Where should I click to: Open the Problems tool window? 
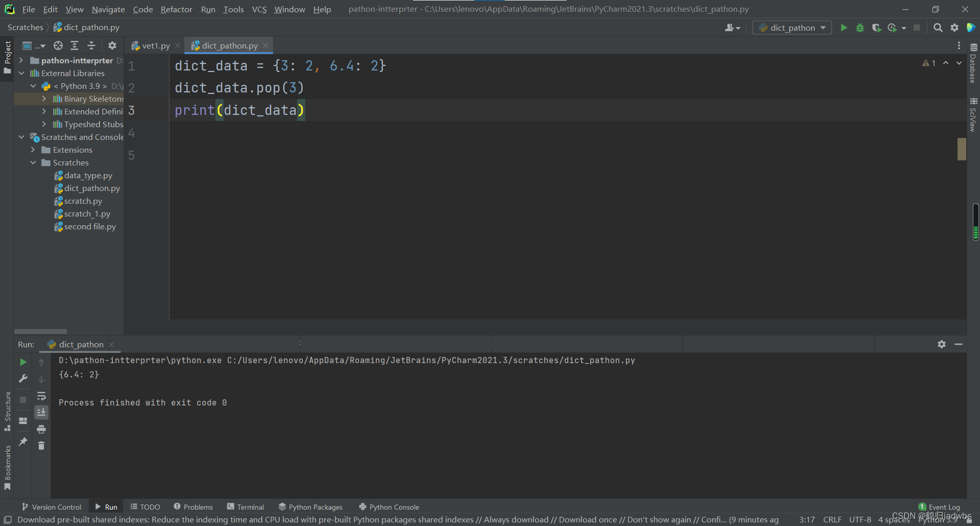coord(193,507)
